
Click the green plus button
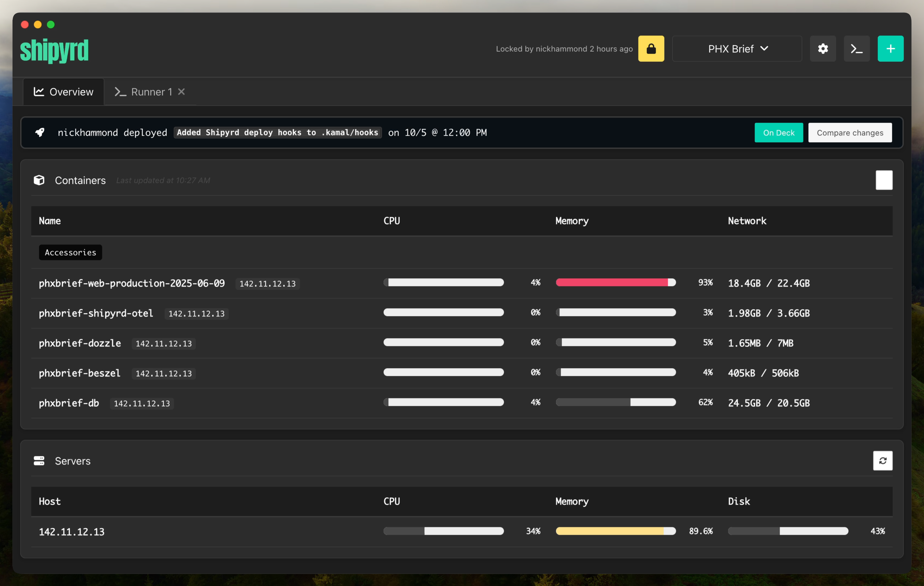(x=890, y=49)
